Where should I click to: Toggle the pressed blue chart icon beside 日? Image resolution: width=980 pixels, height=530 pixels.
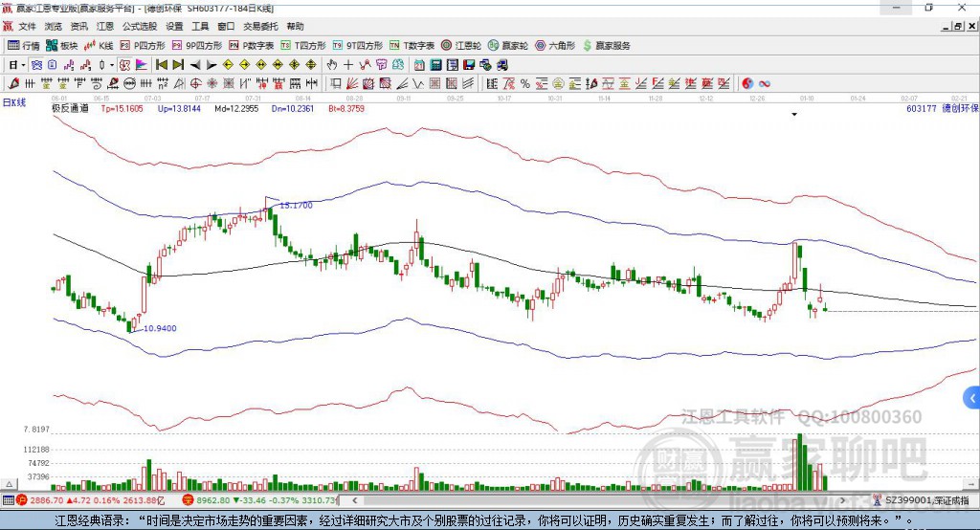pyautogui.click(x=36, y=65)
